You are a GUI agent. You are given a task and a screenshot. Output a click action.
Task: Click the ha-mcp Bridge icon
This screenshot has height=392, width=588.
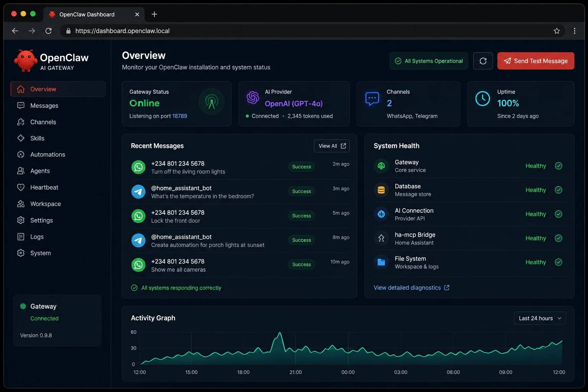[381, 238]
